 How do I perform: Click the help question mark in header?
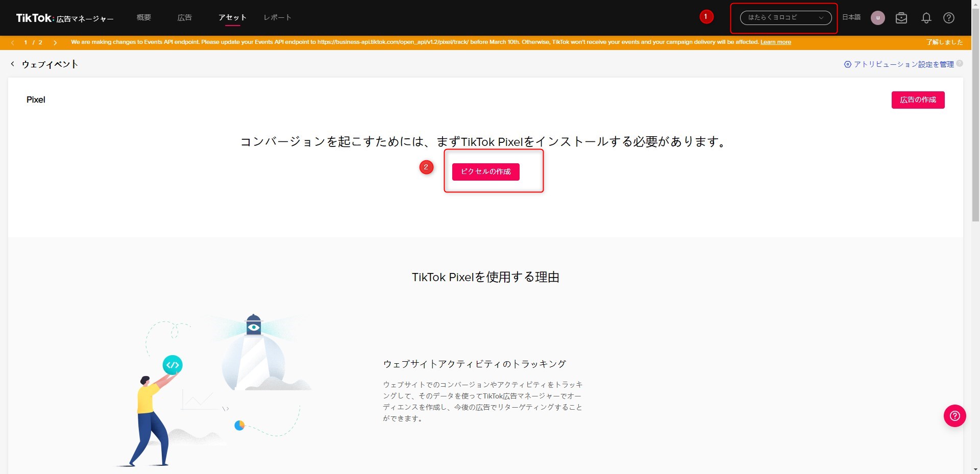[x=948, y=18]
